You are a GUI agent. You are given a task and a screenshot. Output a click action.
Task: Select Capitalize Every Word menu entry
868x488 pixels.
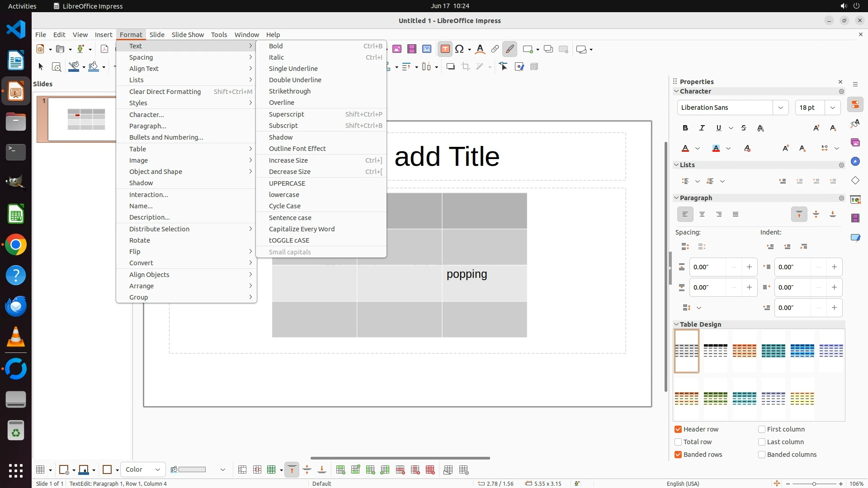coord(302,229)
